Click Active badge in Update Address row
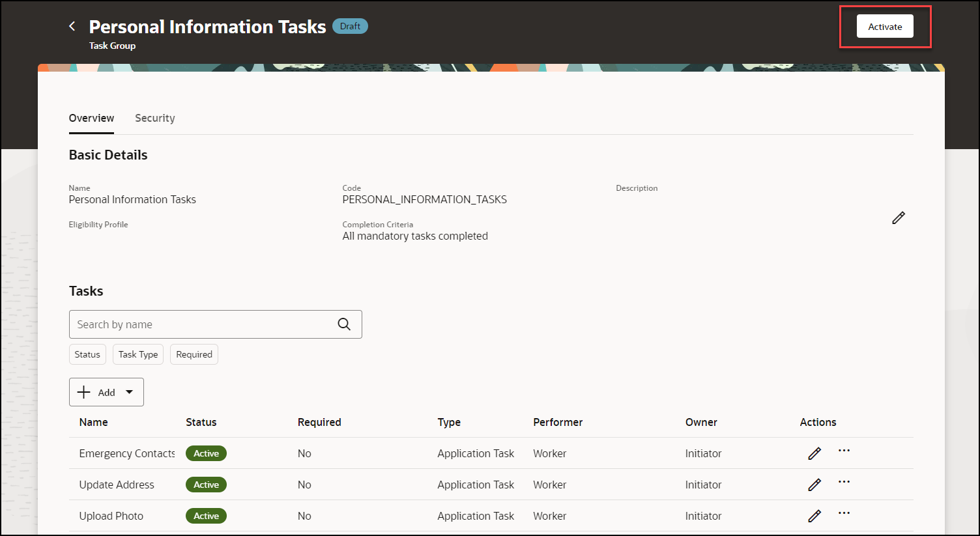The height and width of the screenshot is (536, 980). (x=206, y=485)
